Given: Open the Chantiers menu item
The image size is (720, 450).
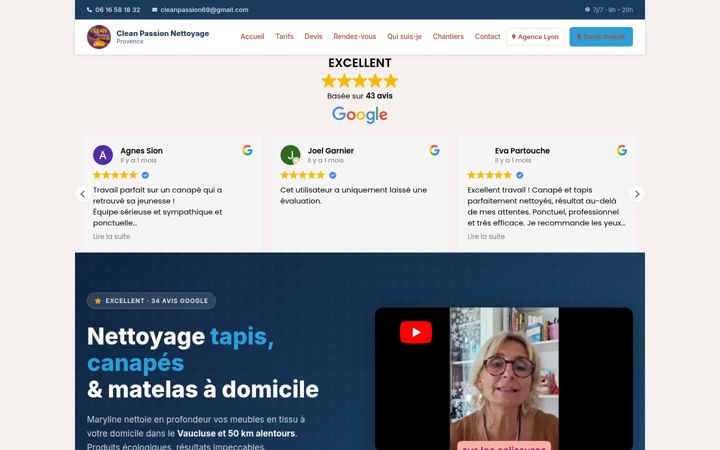Looking at the screenshot, I should 448,37.
